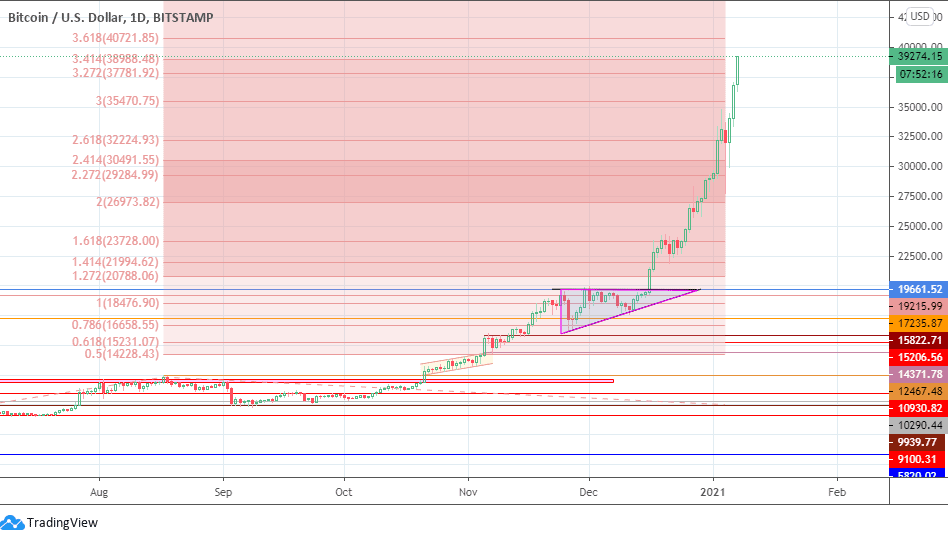This screenshot has width=948, height=541.
Task: Select the 1.272(20788.06) Fibonacci label
Action: point(115,276)
